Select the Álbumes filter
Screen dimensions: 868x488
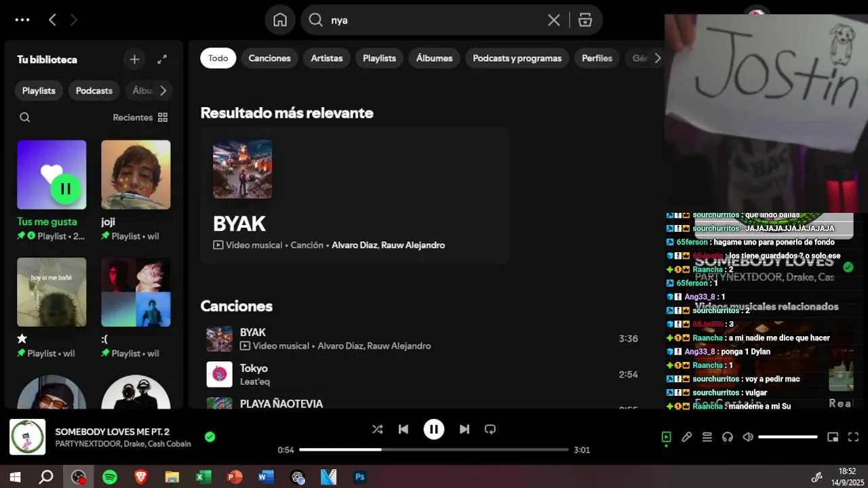coord(434,58)
